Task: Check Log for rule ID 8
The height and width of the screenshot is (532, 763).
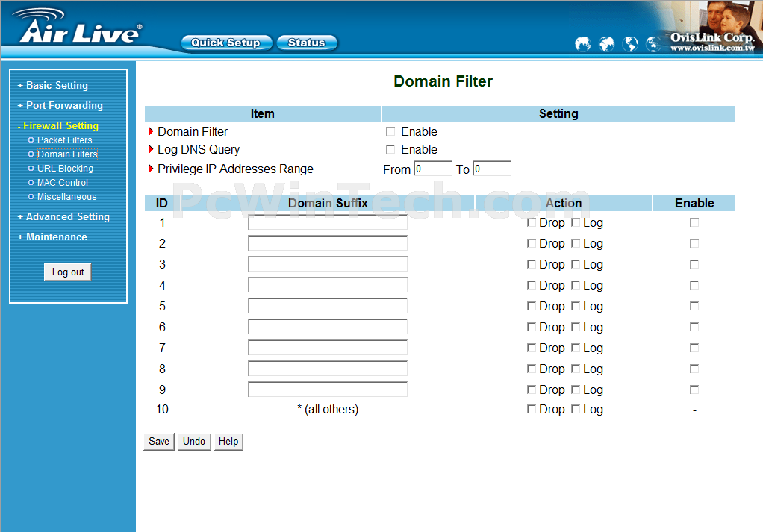Action: [x=576, y=369]
